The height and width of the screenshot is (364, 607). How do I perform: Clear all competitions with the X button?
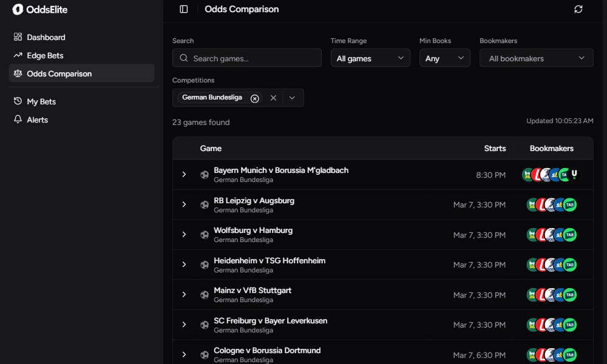[273, 97]
